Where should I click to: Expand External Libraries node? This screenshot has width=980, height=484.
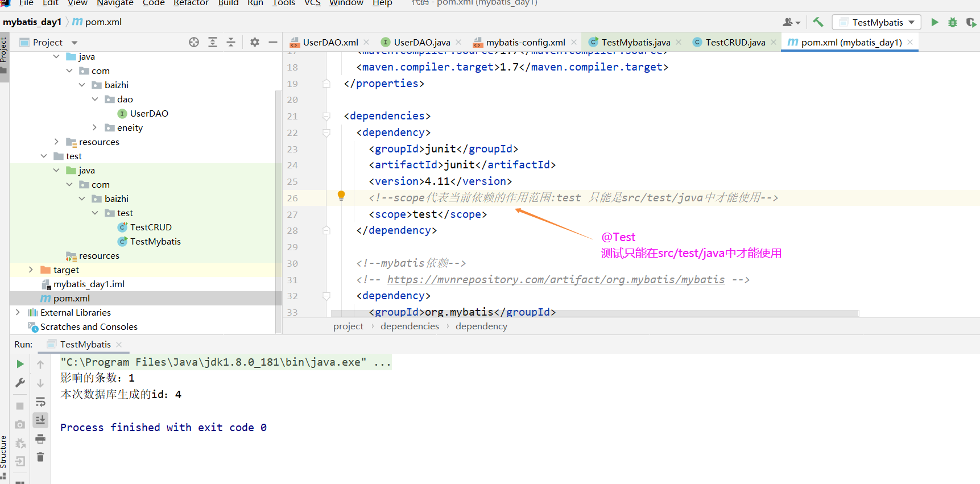18,312
